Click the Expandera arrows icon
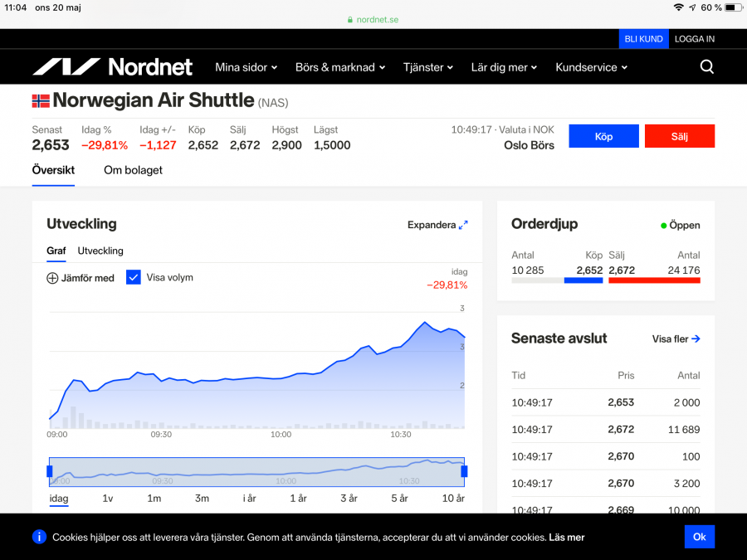This screenshot has width=747, height=560. [463, 225]
